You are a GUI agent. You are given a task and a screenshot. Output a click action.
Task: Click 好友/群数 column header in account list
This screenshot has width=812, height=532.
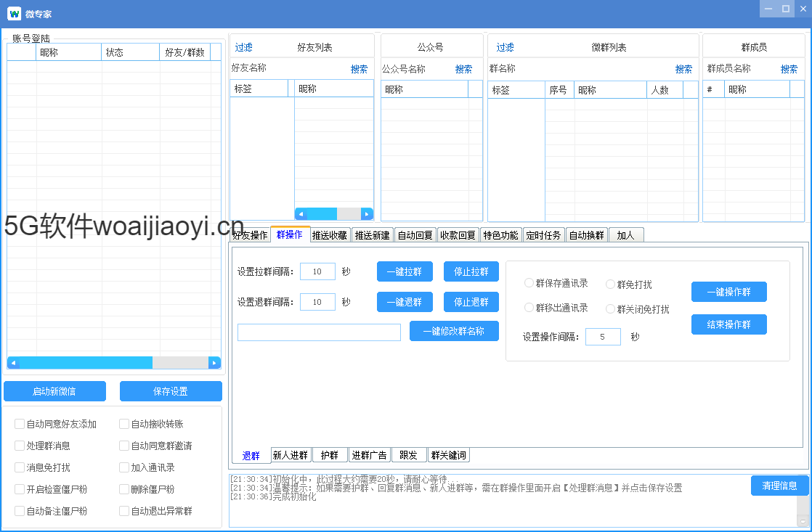pyautogui.click(x=185, y=52)
